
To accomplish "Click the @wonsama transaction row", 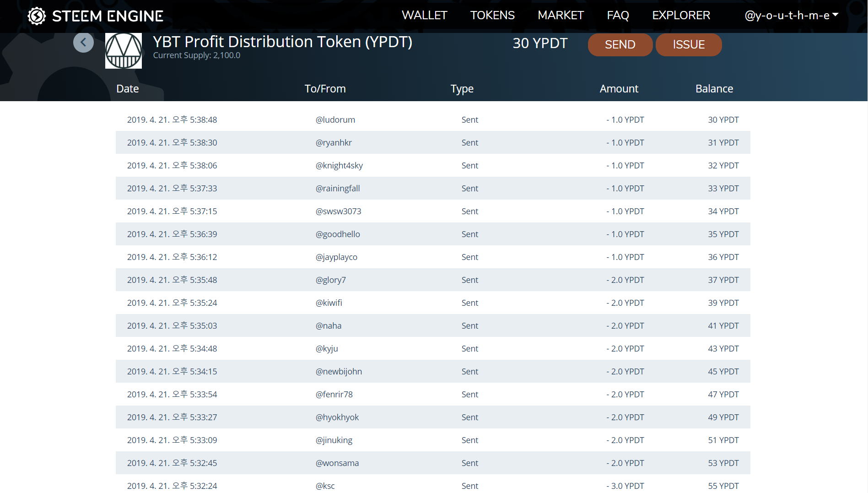I will coord(433,463).
